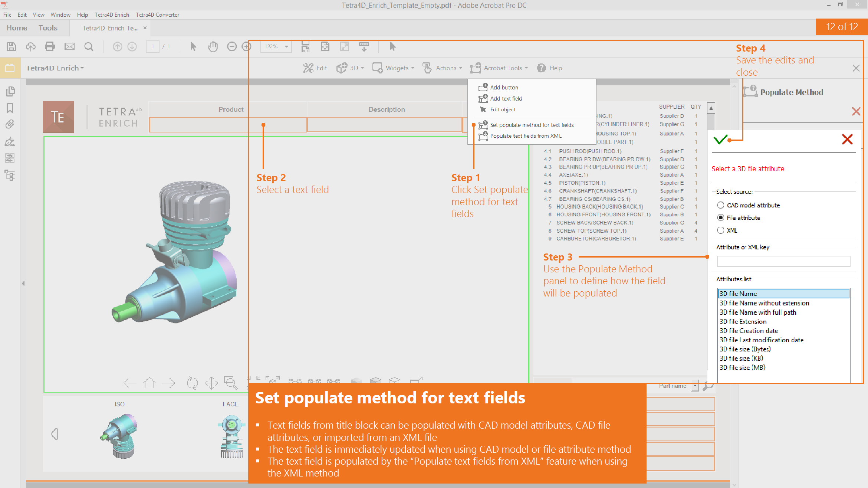Open the Model Tree sidebar panel
The width and height of the screenshot is (868, 488).
pos(10,175)
